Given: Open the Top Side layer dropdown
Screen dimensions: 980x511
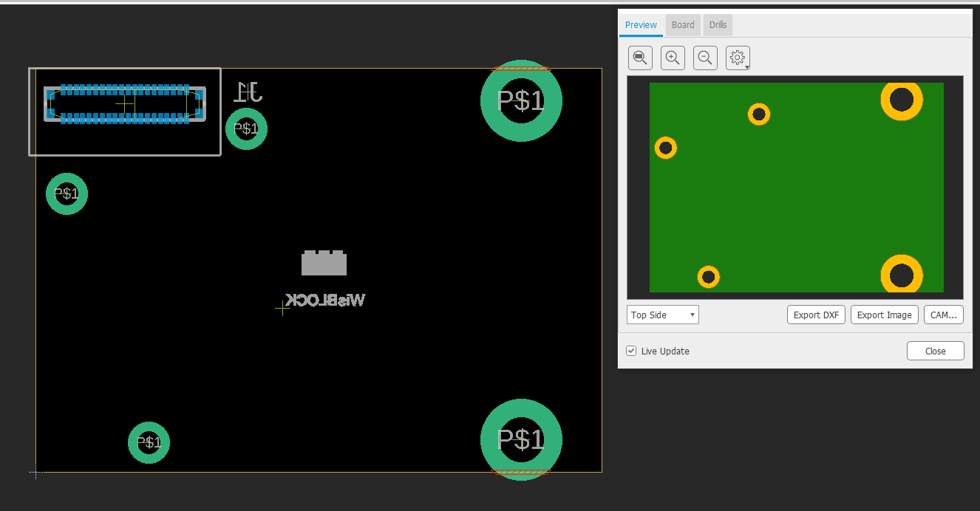Looking at the screenshot, I should point(662,315).
